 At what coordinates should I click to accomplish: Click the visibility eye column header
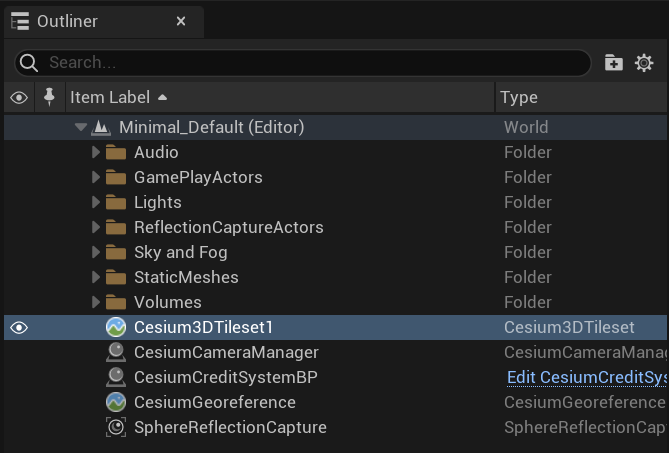pos(19,98)
